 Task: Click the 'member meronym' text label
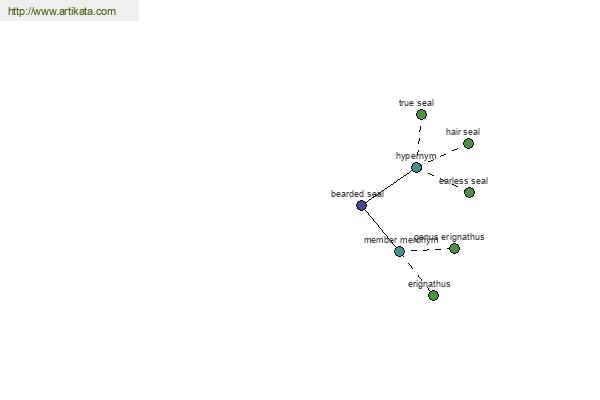400,240
